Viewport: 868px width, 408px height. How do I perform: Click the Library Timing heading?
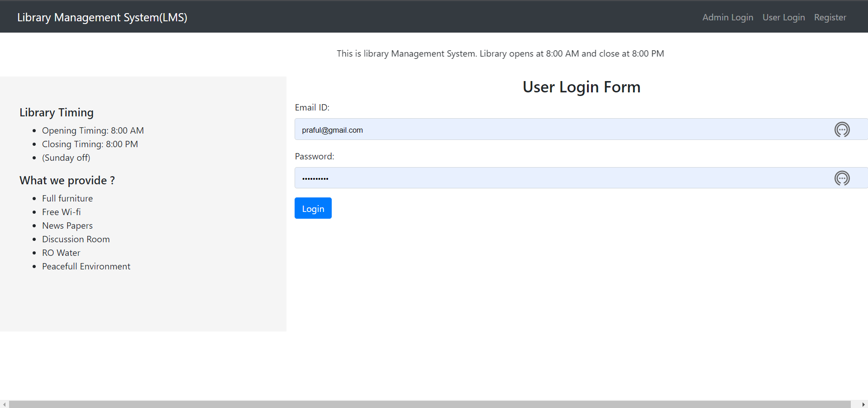pyautogui.click(x=56, y=112)
